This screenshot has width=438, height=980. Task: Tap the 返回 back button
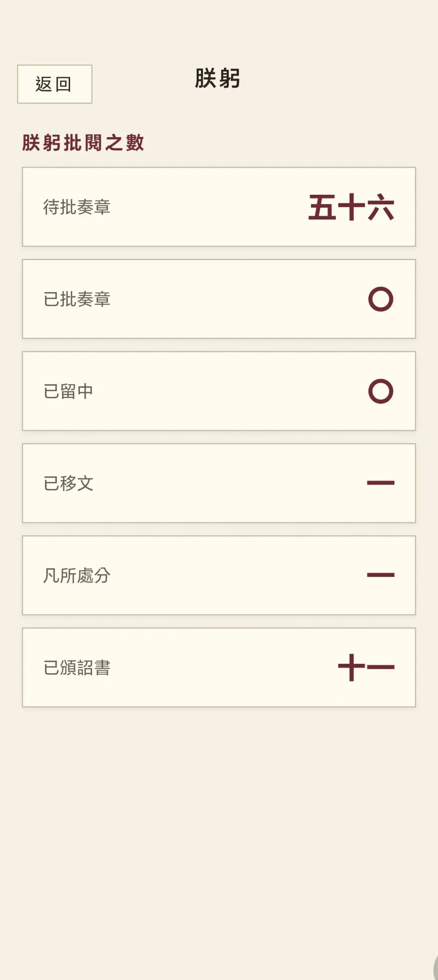55,84
